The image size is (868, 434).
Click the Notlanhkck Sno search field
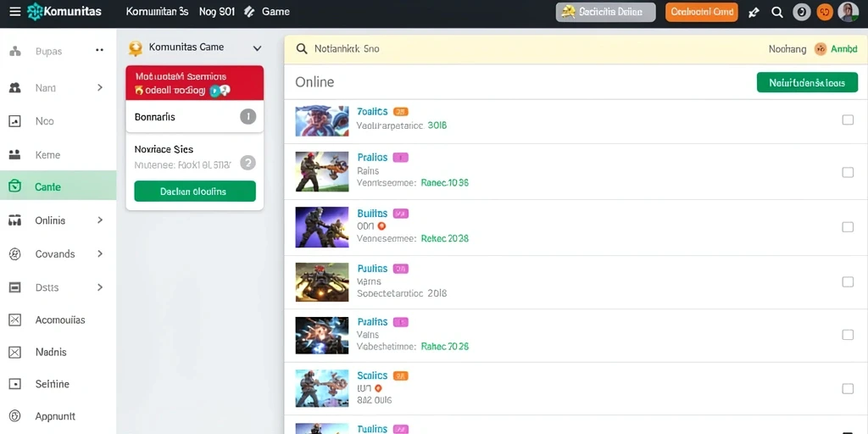point(520,49)
